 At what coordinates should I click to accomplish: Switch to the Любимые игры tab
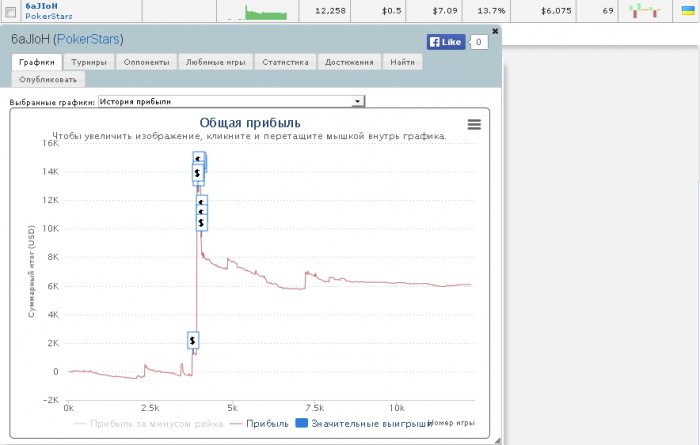tap(216, 62)
